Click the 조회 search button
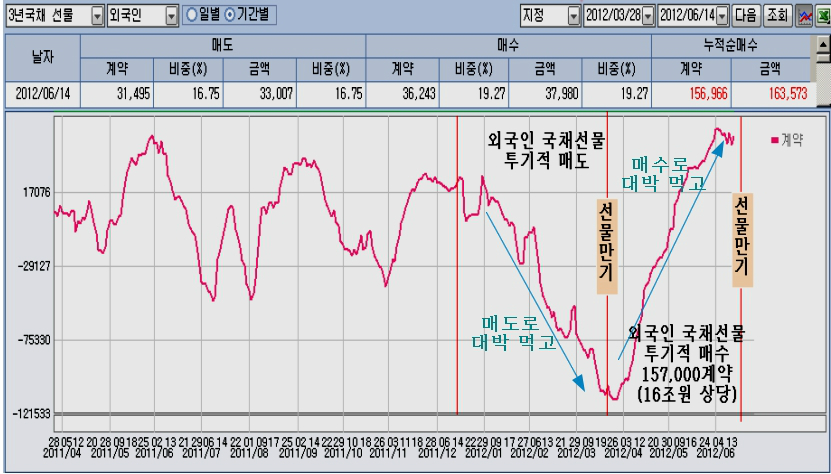 pos(779,15)
